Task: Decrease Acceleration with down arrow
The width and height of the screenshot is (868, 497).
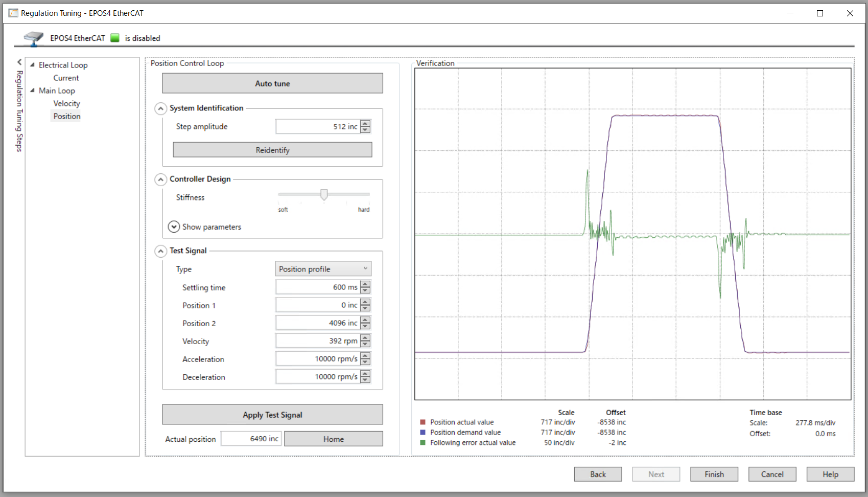Action: pyautogui.click(x=365, y=363)
